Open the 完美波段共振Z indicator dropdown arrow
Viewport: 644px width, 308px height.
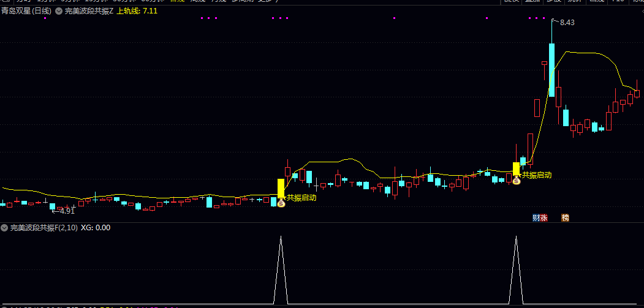tap(59, 12)
